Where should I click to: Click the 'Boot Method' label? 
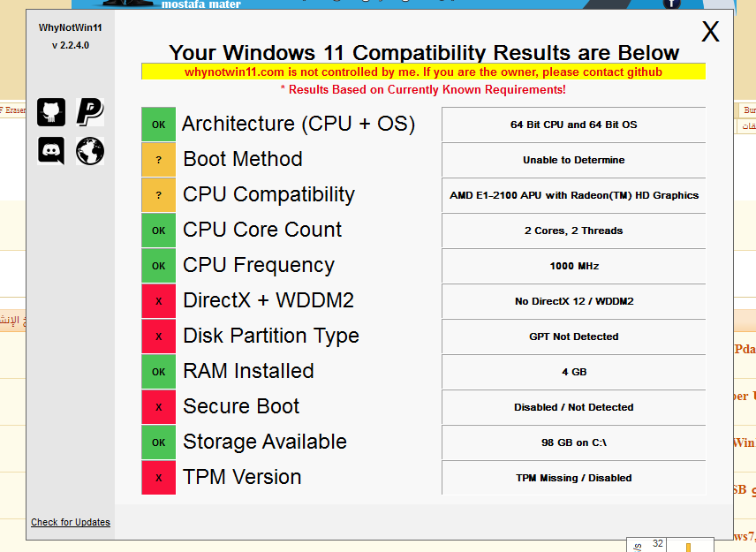point(243,159)
